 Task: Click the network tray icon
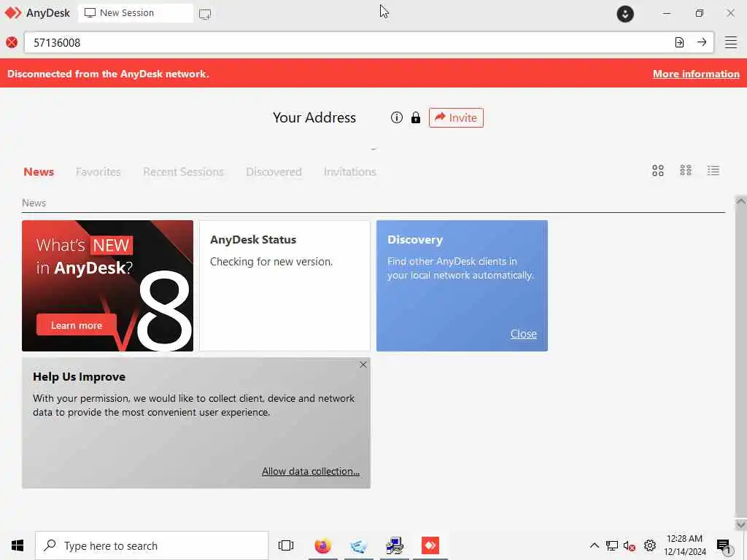[x=612, y=545]
